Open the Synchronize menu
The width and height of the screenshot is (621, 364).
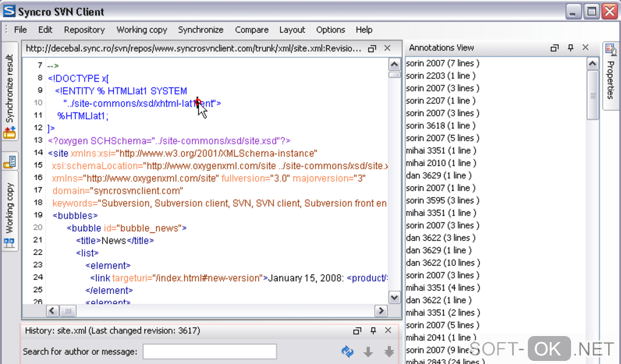point(200,29)
